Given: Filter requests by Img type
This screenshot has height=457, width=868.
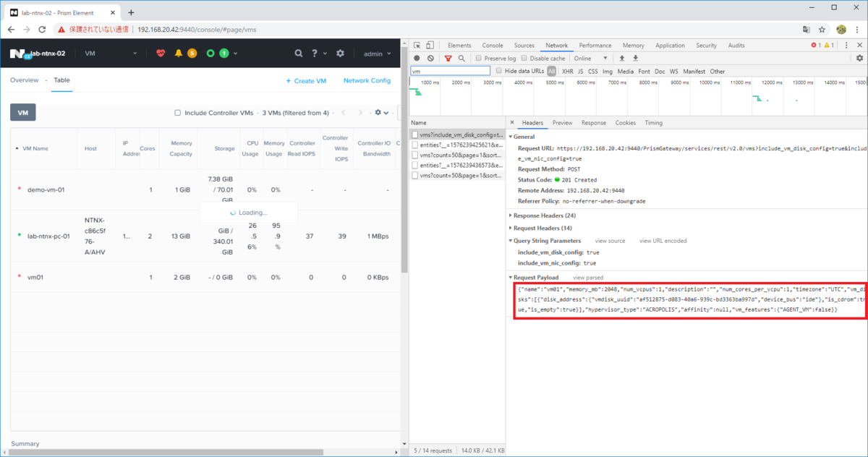Looking at the screenshot, I should pyautogui.click(x=608, y=72).
